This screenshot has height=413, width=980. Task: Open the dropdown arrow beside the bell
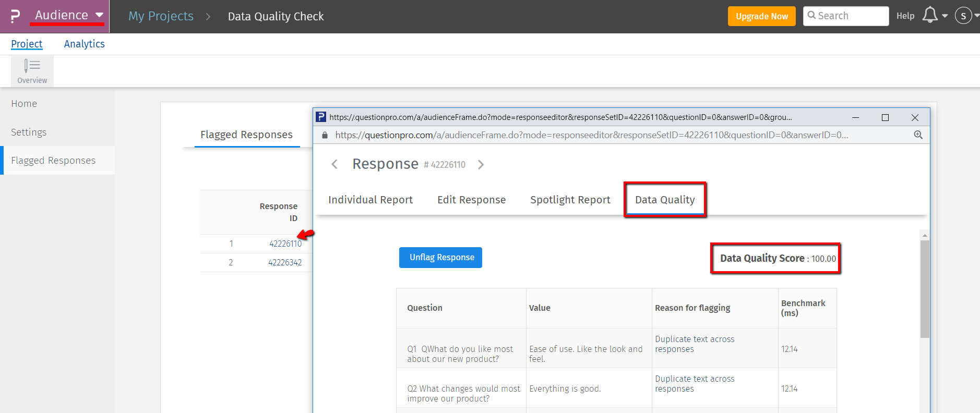[x=945, y=16]
